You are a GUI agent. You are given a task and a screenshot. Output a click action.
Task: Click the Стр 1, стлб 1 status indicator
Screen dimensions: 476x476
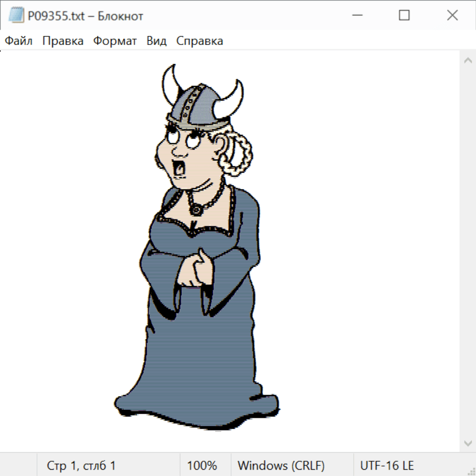tap(81, 466)
